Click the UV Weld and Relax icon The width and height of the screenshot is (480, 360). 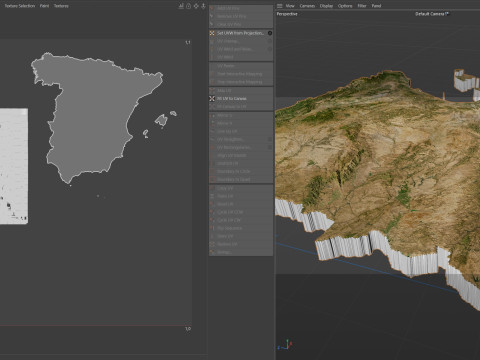click(x=212, y=49)
